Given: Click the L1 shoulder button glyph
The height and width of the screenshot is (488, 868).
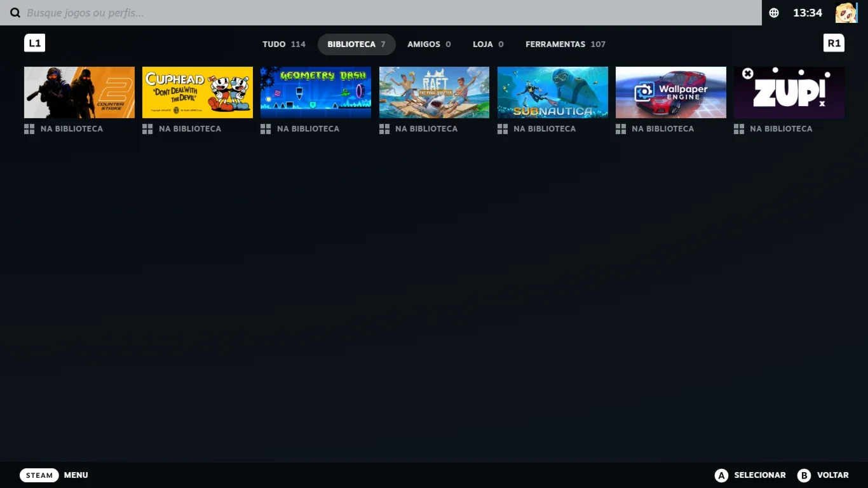Looking at the screenshot, I should click(35, 43).
